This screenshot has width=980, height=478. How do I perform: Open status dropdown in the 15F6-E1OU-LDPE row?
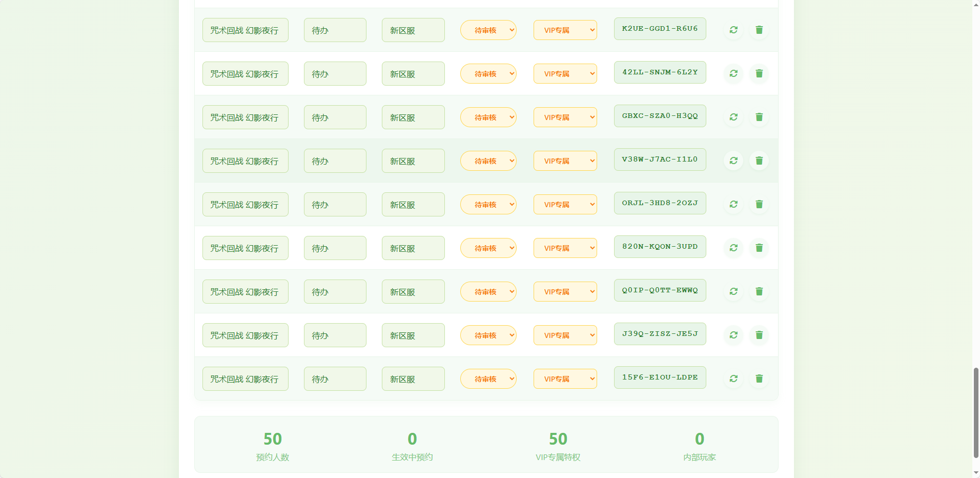pyautogui.click(x=488, y=379)
